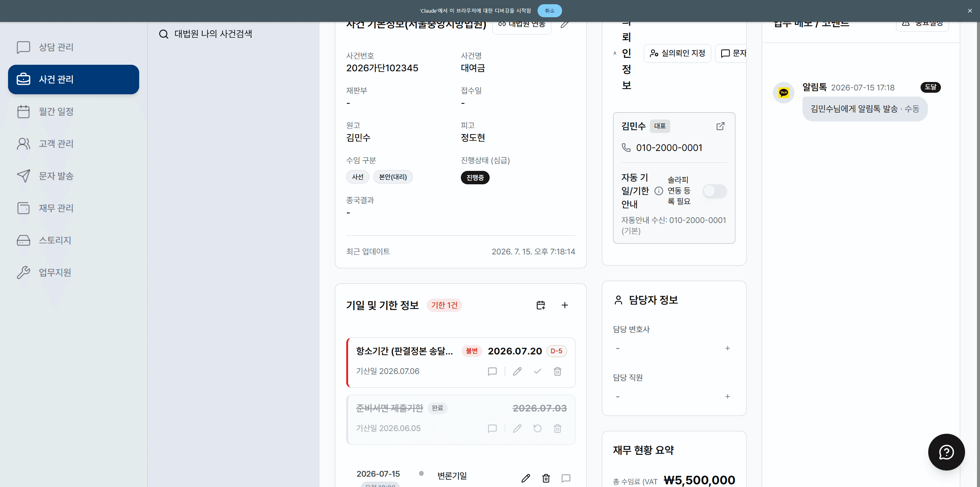The width and height of the screenshot is (980, 487).
Task: Click the 본안(대리) tag
Action: tap(393, 177)
